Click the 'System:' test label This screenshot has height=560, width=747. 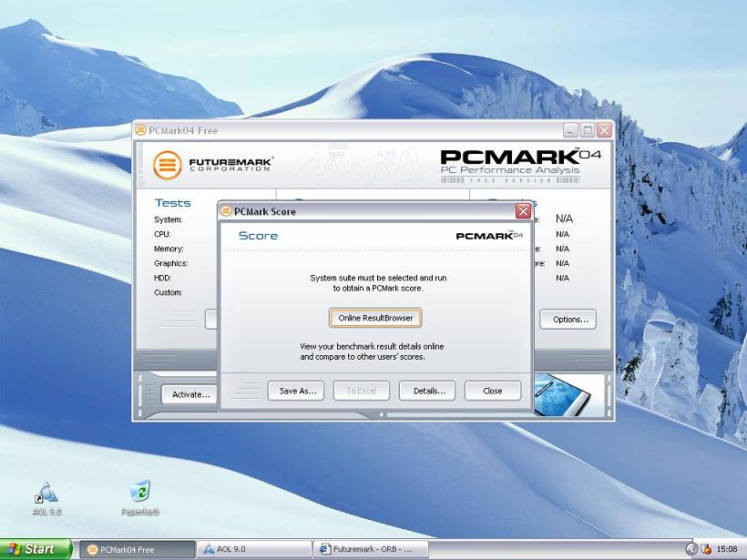pyautogui.click(x=168, y=219)
